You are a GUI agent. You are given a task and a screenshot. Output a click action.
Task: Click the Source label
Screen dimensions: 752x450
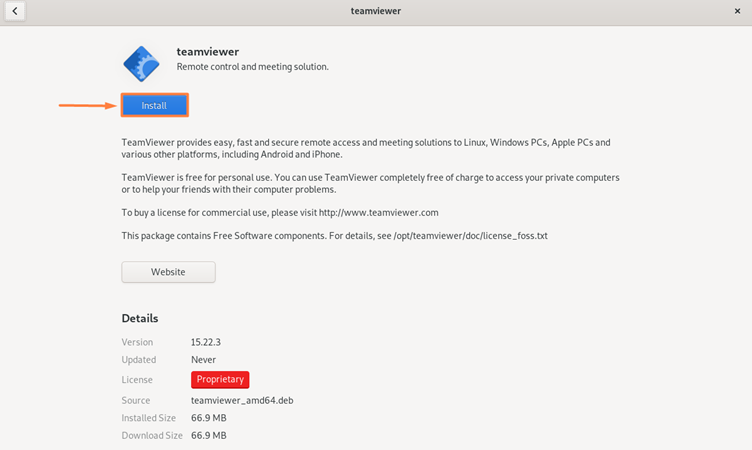point(136,401)
